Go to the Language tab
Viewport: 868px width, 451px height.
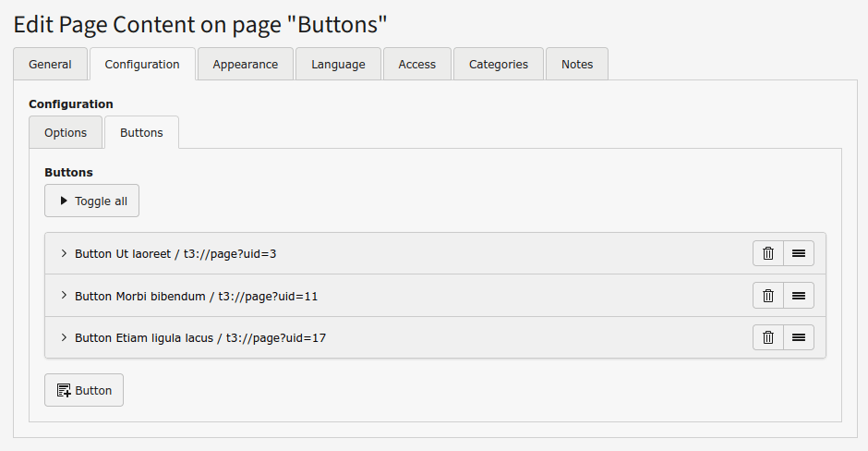(338, 65)
